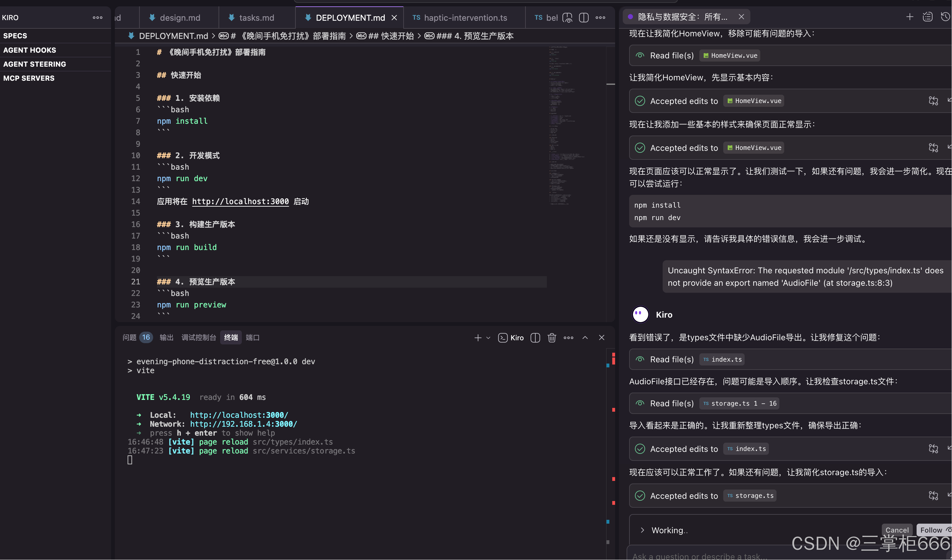
Task: View changes icon for storage.ts edit
Action: pyautogui.click(x=933, y=496)
